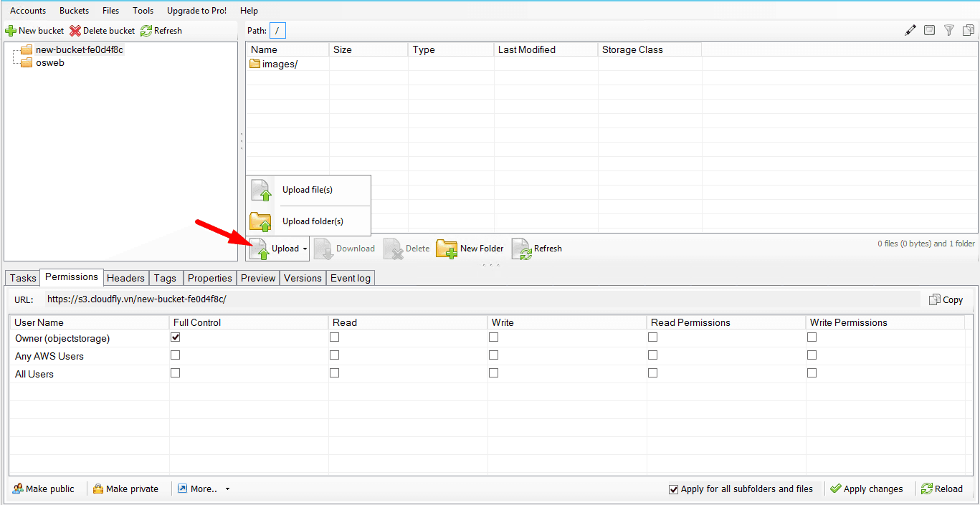Toggle Apply for all subfolders and files
This screenshot has height=505, width=980.
[673, 489]
